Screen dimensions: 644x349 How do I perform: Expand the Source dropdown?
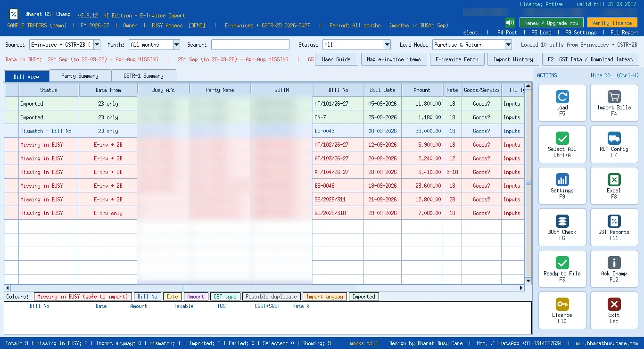coord(97,45)
